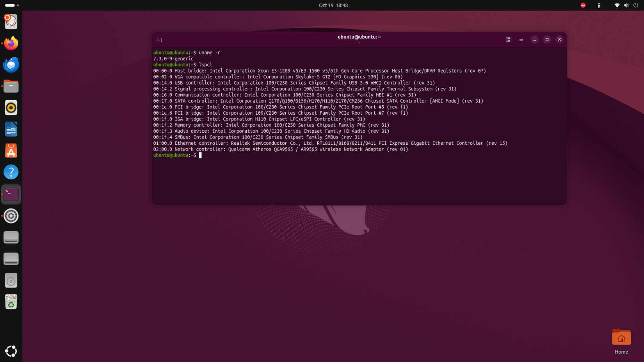Open Settings gear in dock
This screenshot has width=644, height=362.
pyautogui.click(x=11, y=216)
